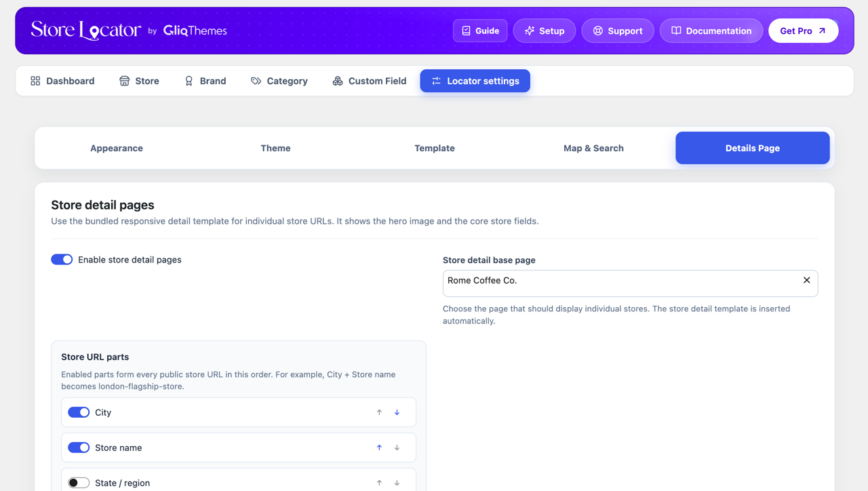Click the GliqThemes brand text
The image size is (868, 491).
point(195,31)
